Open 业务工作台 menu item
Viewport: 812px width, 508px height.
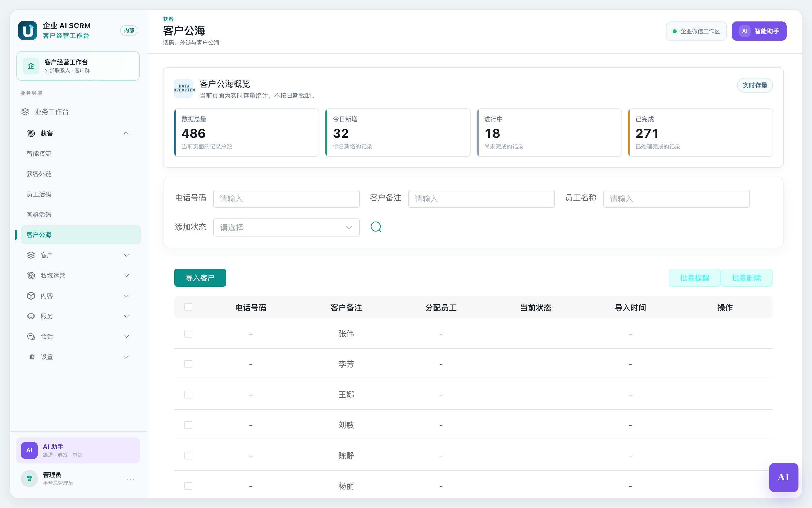click(x=78, y=111)
